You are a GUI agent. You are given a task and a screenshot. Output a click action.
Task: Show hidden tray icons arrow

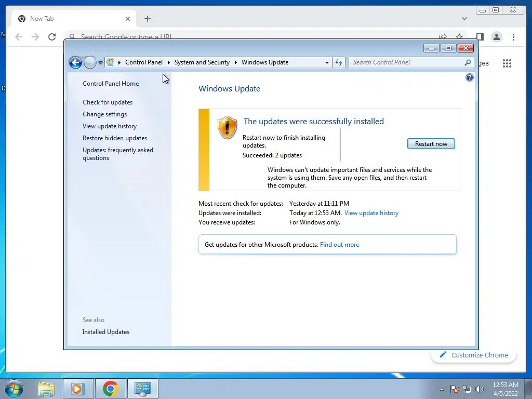pos(442,389)
